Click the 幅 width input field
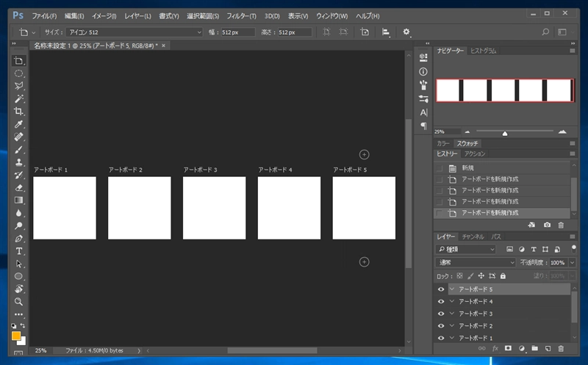Image resolution: width=588 pixels, height=365 pixels. [x=237, y=32]
